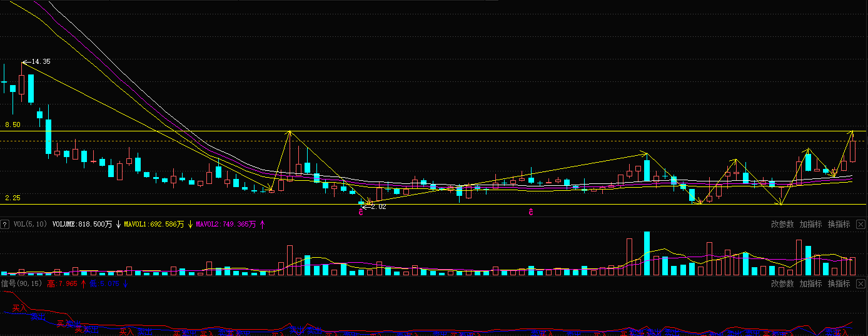Click the VOLUME:818.500万 value
This screenshot has width=868, height=336.
tap(82, 224)
